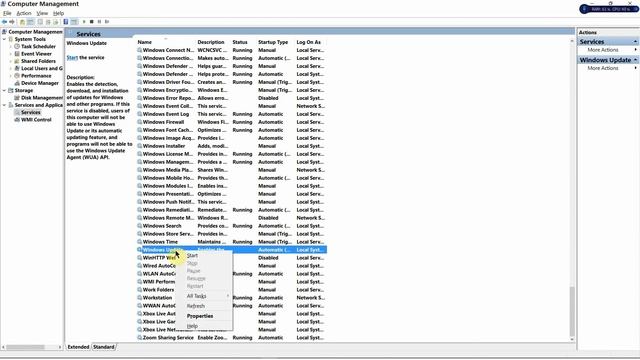Select the Windows Search service row
Viewport: 640px width, 360px height.
[x=231, y=226]
